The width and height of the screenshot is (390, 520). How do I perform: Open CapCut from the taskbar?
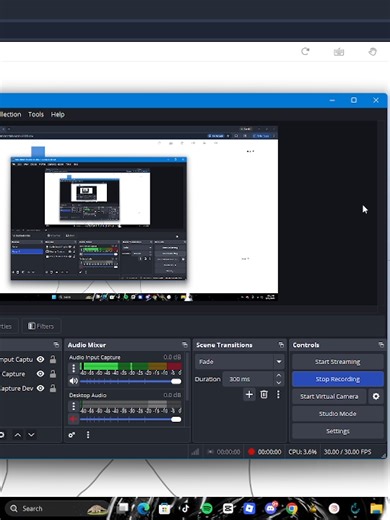coord(228,509)
